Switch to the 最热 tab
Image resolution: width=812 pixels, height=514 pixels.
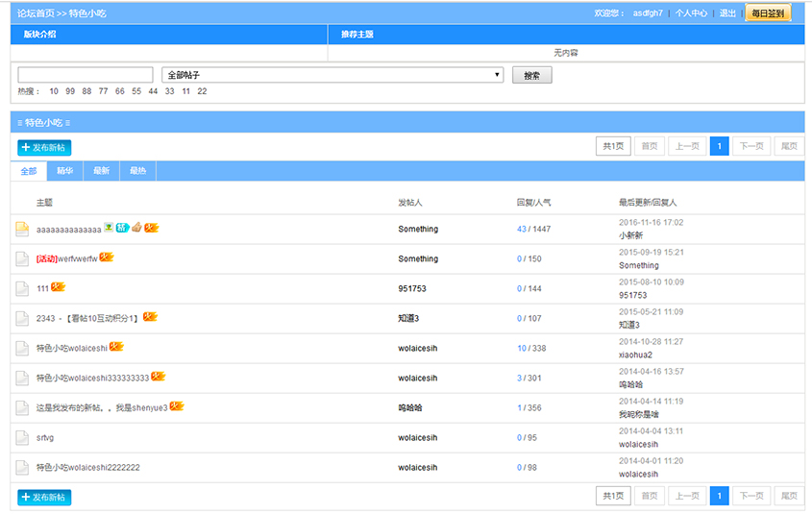[x=137, y=171]
